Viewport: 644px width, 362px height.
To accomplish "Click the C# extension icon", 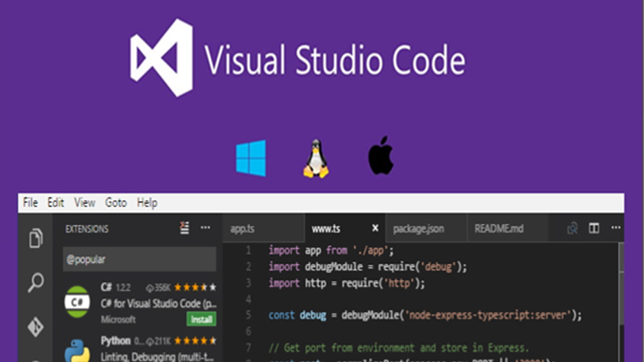I will click(x=77, y=302).
